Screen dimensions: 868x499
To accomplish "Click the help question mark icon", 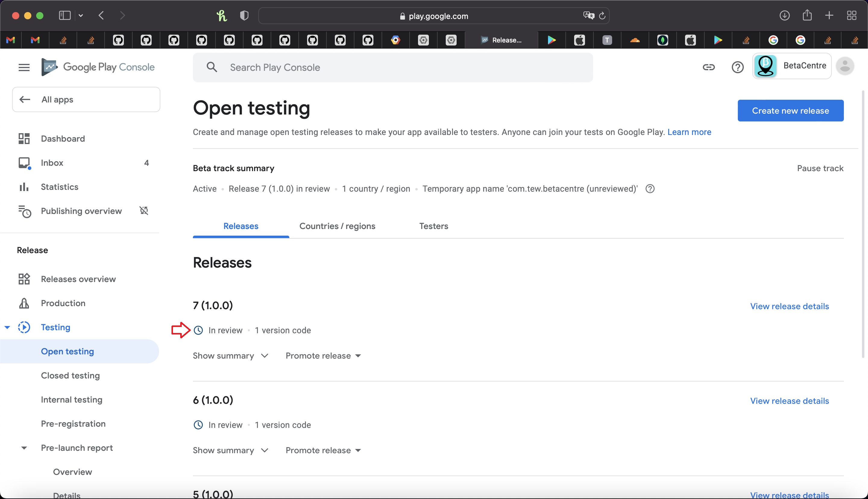I will coord(737,66).
